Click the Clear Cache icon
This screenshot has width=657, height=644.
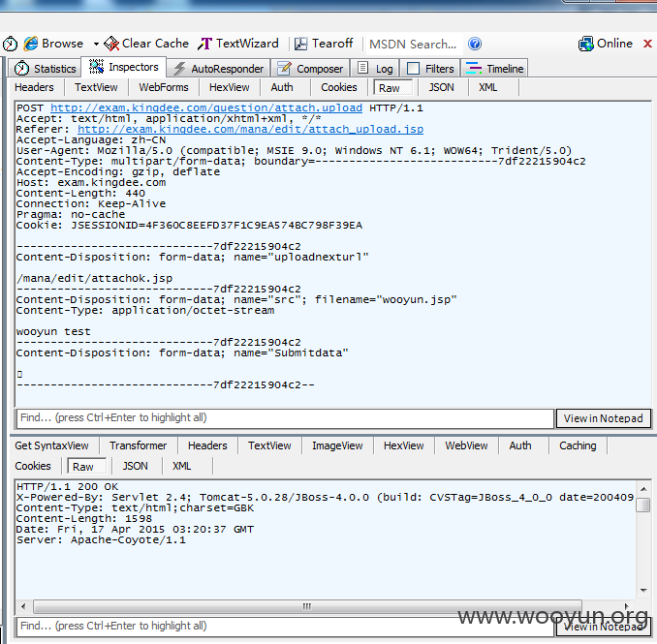coord(111,44)
